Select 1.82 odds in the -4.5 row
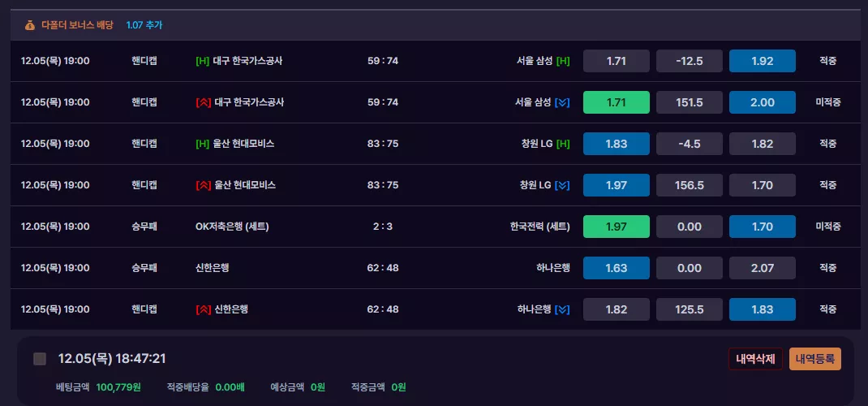868x406 pixels. (763, 144)
